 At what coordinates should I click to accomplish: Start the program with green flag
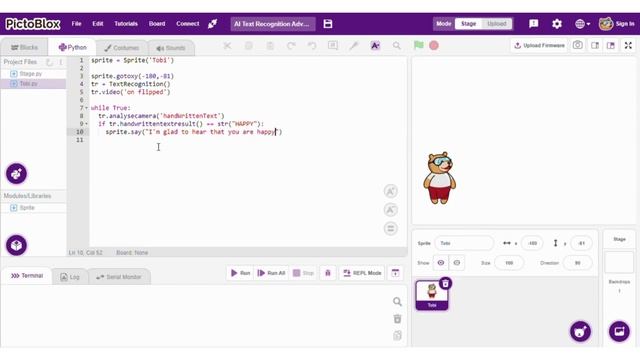(418, 45)
